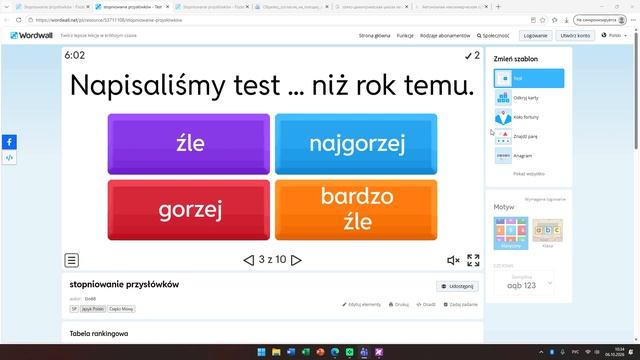Click 'Pokaż wszystko' under templates
Screen dimensions: 640x360
click(529, 174)
